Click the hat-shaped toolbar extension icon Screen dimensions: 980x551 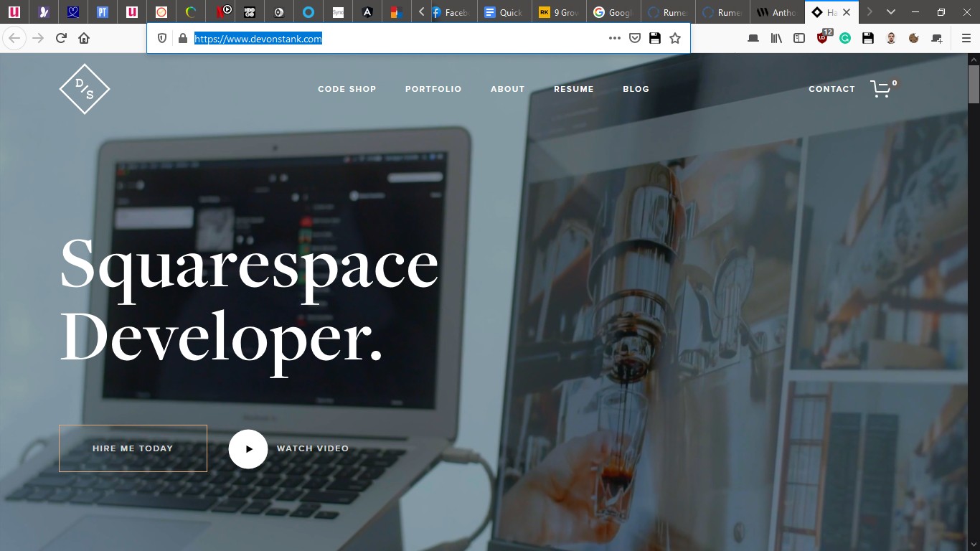pyautogui.click(x=753, y=39)
